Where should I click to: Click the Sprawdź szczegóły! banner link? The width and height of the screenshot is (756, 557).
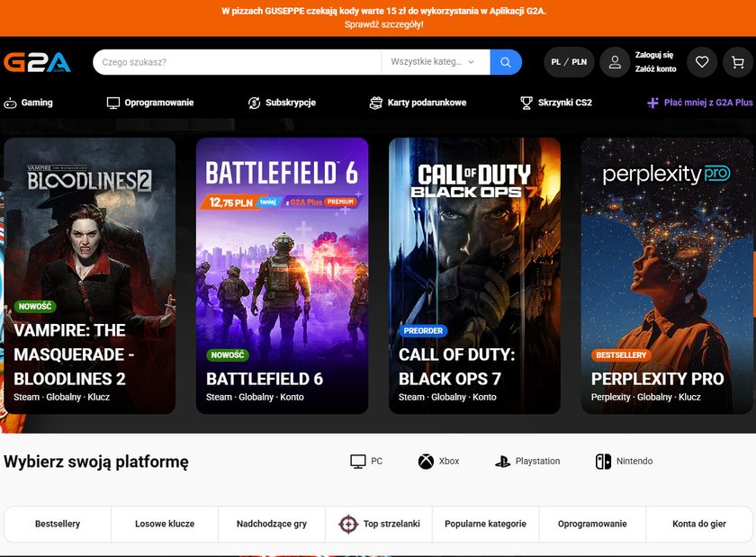(383, 24)
